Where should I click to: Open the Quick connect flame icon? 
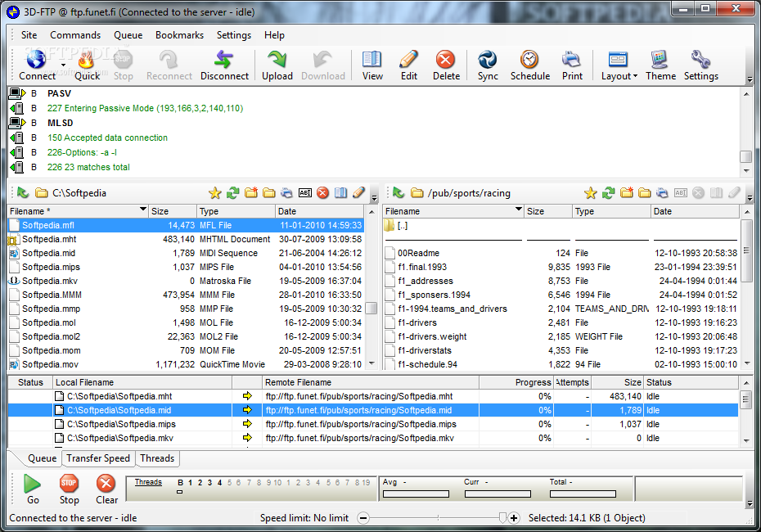coord(87,60)
